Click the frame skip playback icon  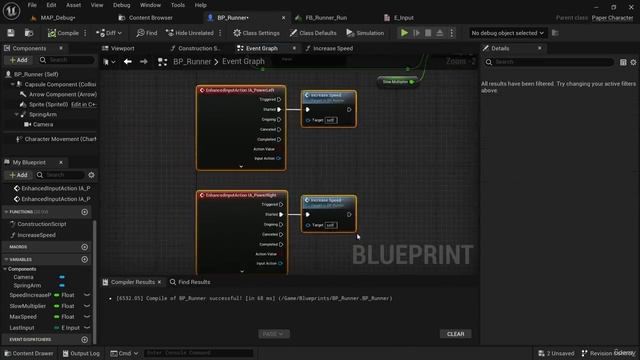click(416, 33)
